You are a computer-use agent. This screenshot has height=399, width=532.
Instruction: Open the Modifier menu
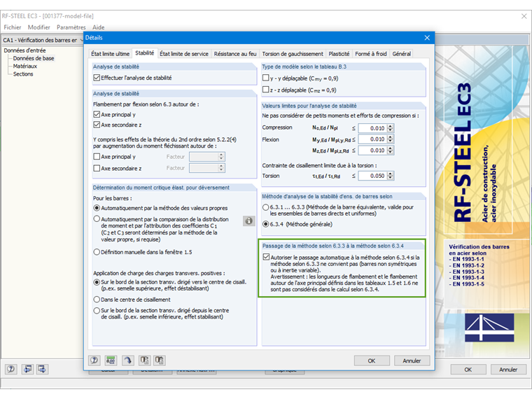pos(39,27)
